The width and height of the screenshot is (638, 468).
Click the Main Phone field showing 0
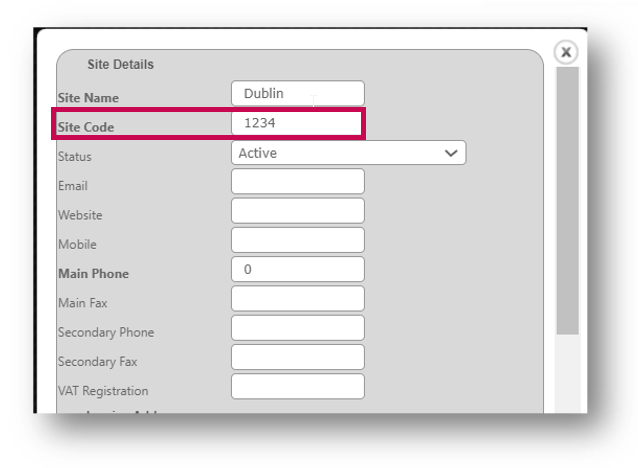[298, 269]
